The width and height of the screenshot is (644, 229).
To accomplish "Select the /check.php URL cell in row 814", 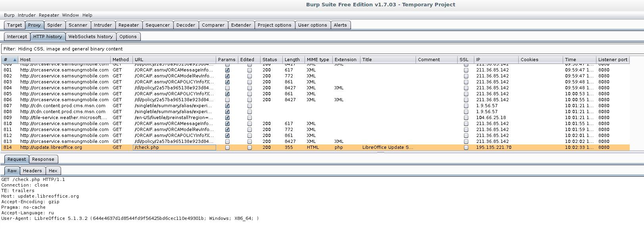I will coord(174,147).
